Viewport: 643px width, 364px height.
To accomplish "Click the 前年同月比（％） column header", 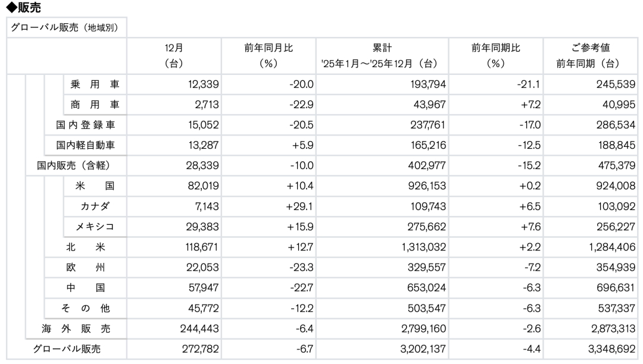I will (268, 54).
